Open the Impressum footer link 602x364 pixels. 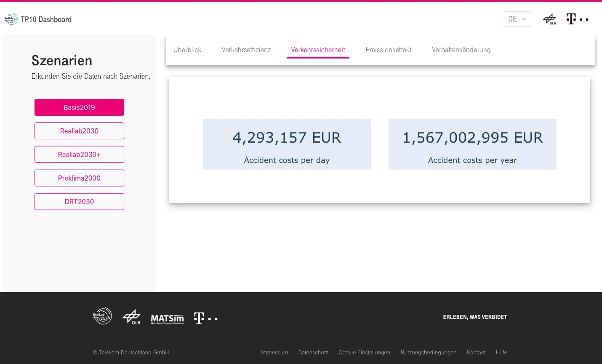(x=274, y=353)
